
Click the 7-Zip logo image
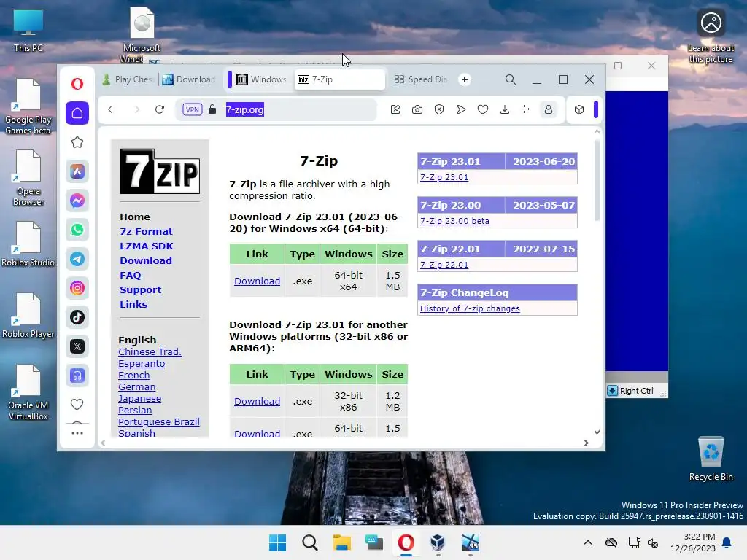coord(160,171)
